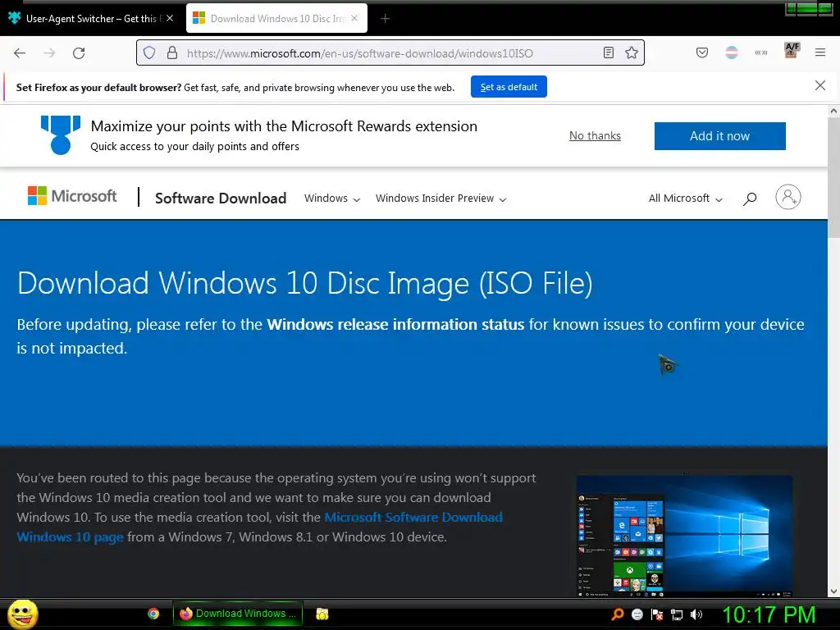Viewport: 840px width, 630px height.
Task: Close the Download Windows 10 tab
Action: [354, 18]
